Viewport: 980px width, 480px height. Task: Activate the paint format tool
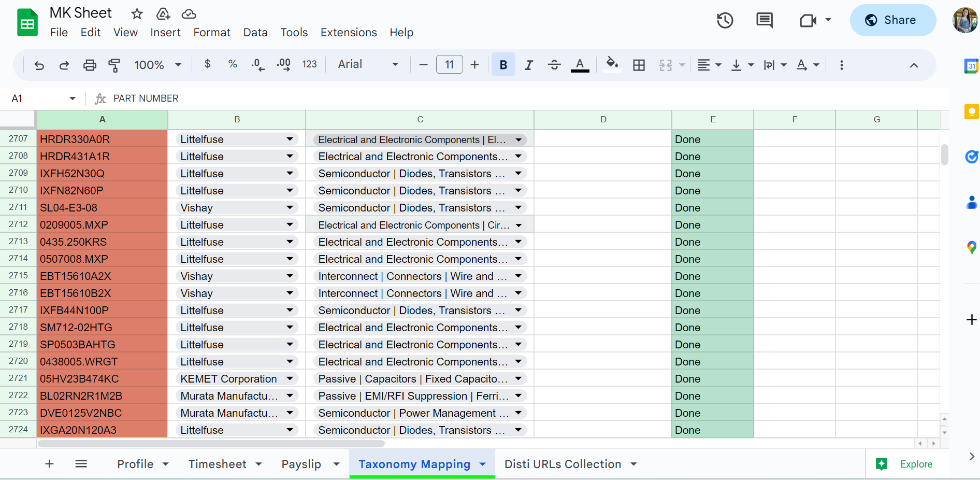coord(114,65)
